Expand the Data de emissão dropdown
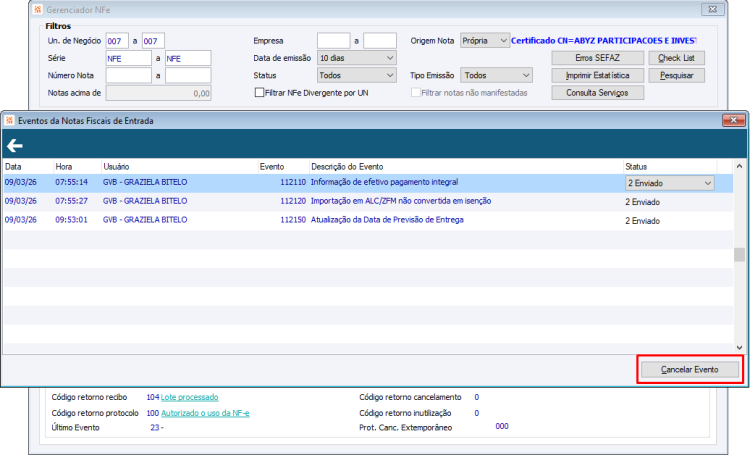 [x=356, y=58]
